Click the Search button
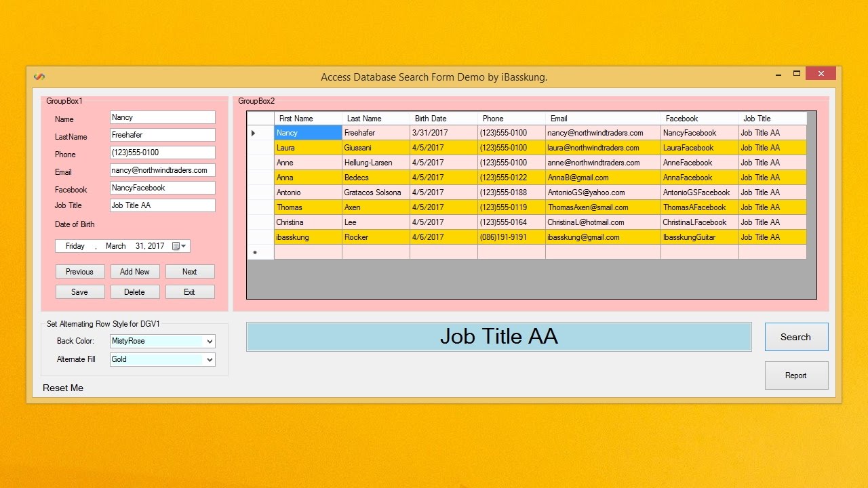This screenshot has height=488, width=868. [x=796, y=337]
